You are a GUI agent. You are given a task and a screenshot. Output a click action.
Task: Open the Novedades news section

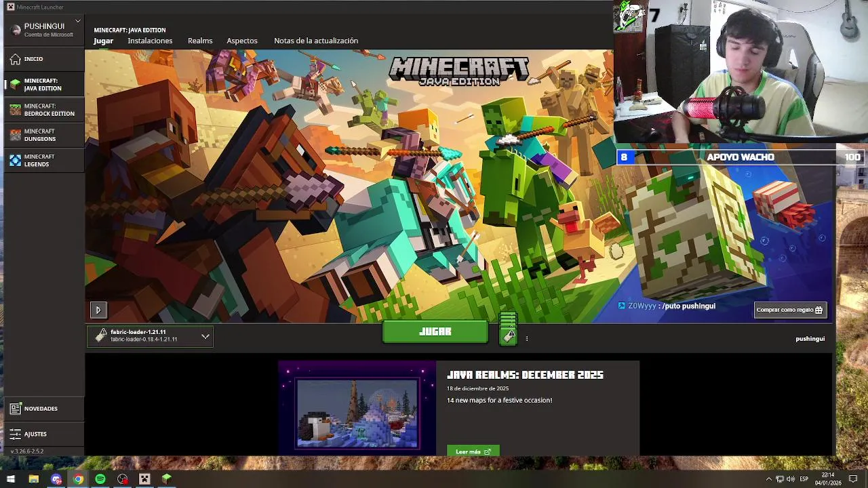[x=44, y=409]
